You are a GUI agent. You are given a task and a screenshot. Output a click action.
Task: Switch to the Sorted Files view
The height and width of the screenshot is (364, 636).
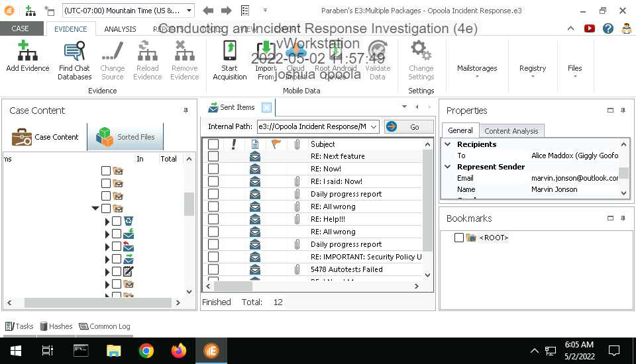pyautogui.click(x=125, y=137)
